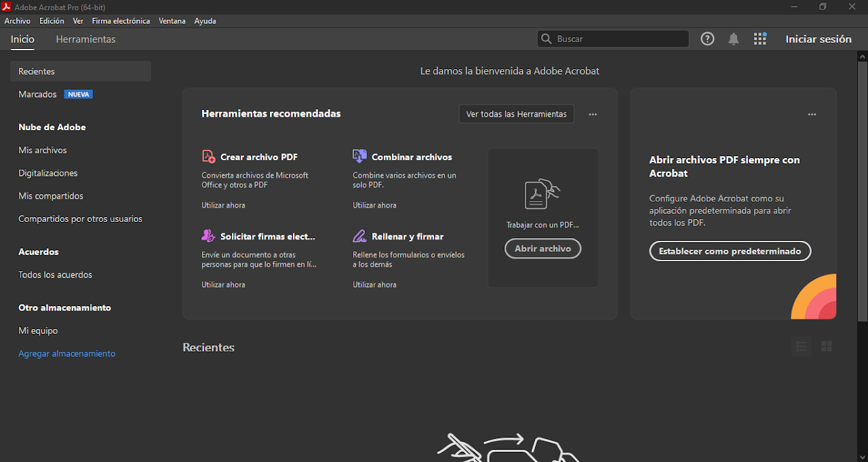Open the Archivo menu
Viewport: 868px width, 462px height.
pyautogui.click(x=18, y=21)
